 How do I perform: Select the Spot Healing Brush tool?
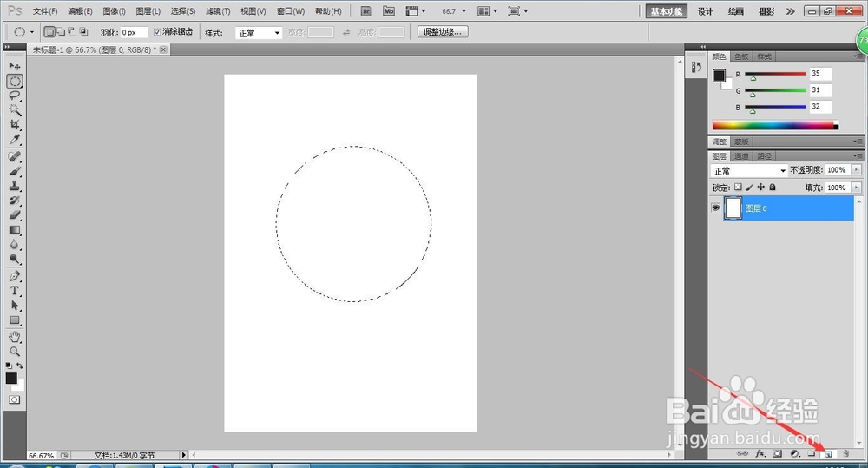click(x=15, y=157)
